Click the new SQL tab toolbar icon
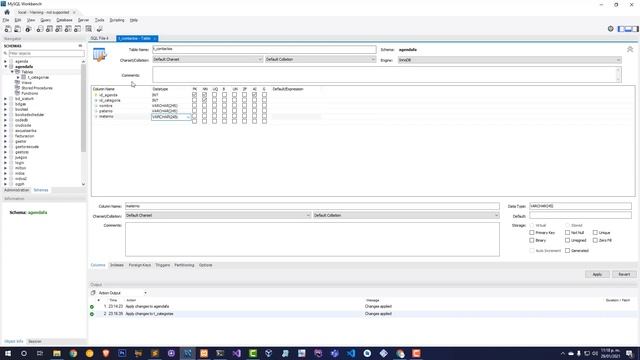Screen dimensions: 640x360 [x=8, y=29]
